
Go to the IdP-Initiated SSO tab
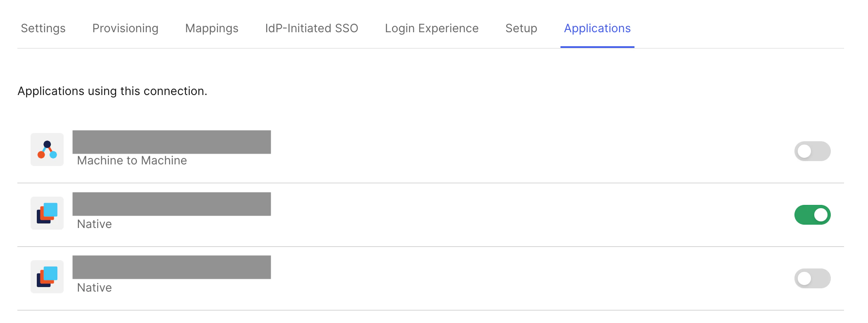[312, 28]
